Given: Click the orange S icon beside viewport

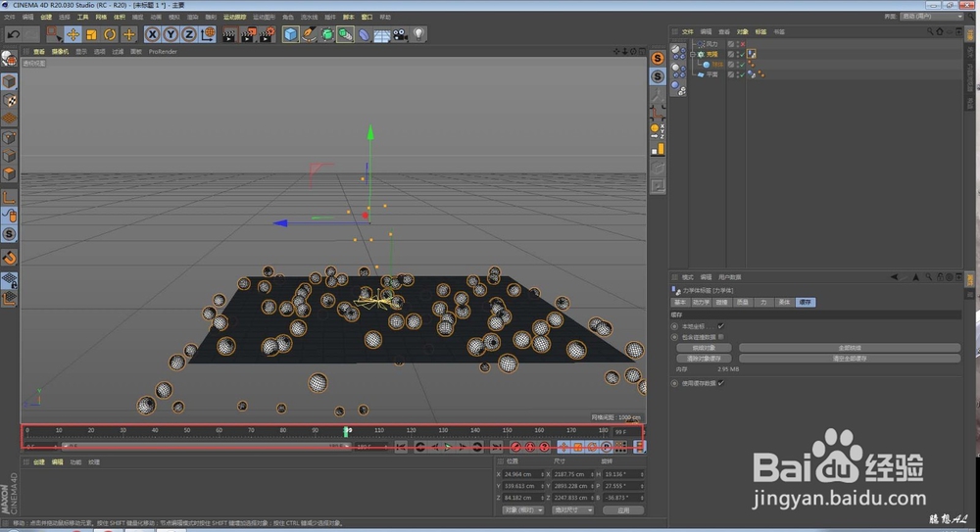Looking at the screenshot, I should 658,58.
